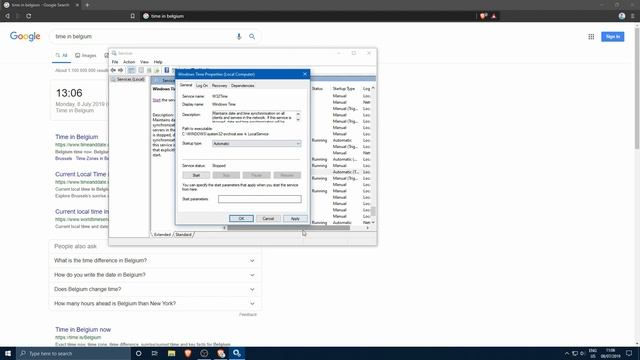Image resolution: width=640 pixels, height=360 pixels.
Task: Expand 'How many hours ahead is Belgium than New York?'
Action: click(x=155, y=303)
